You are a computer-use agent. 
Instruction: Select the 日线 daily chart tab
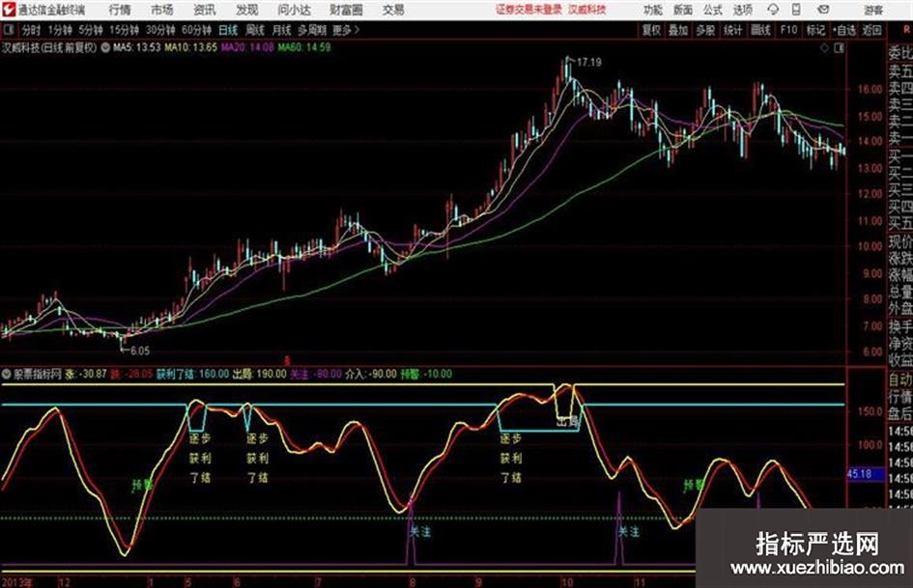coord(228,30)
